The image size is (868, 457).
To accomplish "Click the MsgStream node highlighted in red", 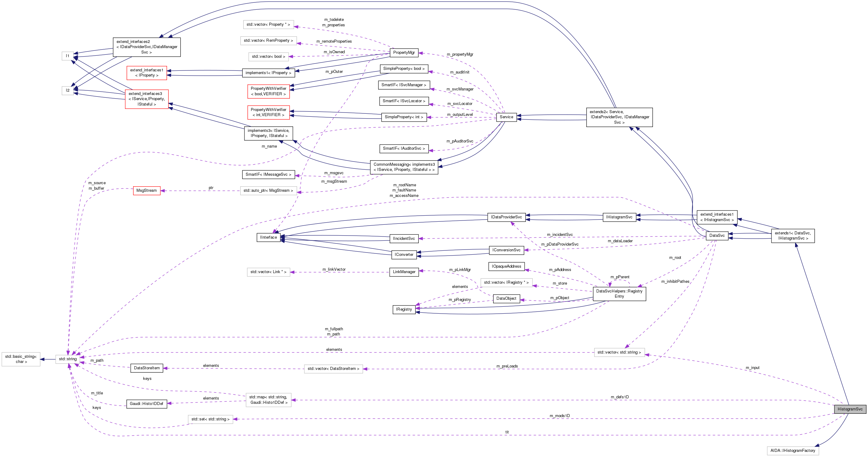I will coord(146,191).
